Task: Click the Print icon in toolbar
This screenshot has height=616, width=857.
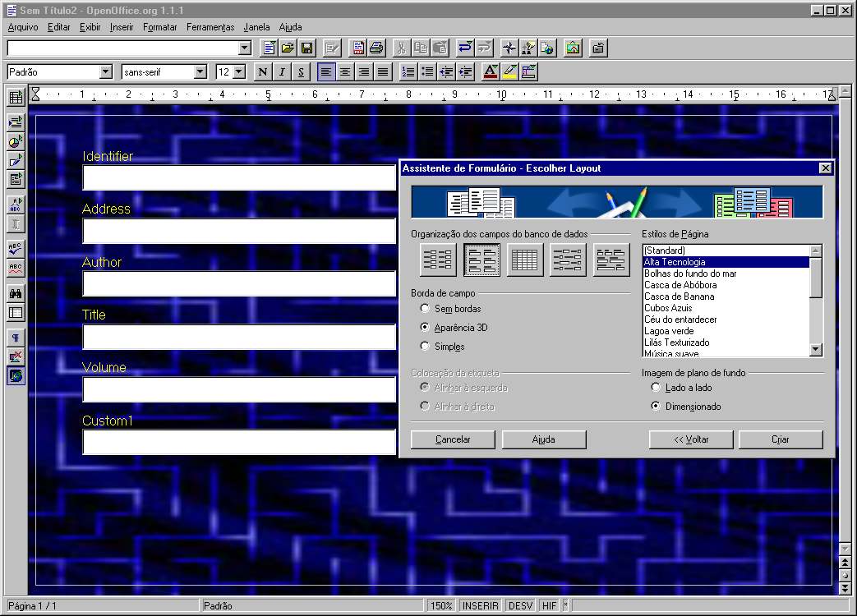Action: 376,48
